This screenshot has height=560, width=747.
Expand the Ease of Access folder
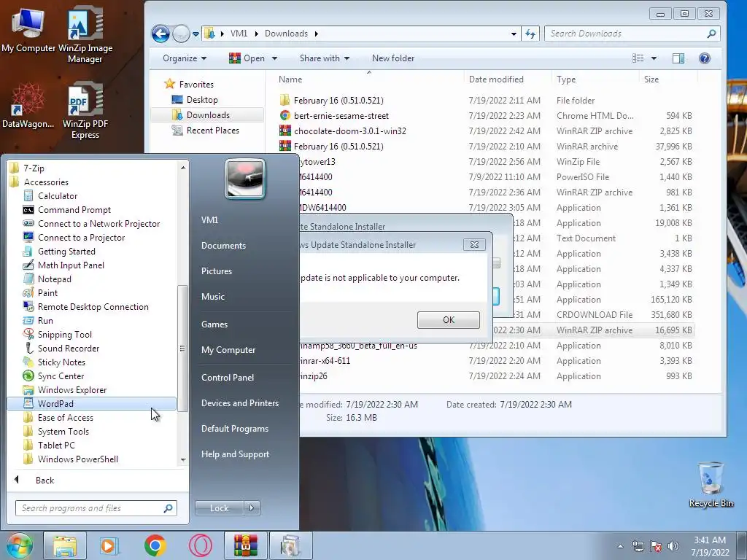point(65,417)
